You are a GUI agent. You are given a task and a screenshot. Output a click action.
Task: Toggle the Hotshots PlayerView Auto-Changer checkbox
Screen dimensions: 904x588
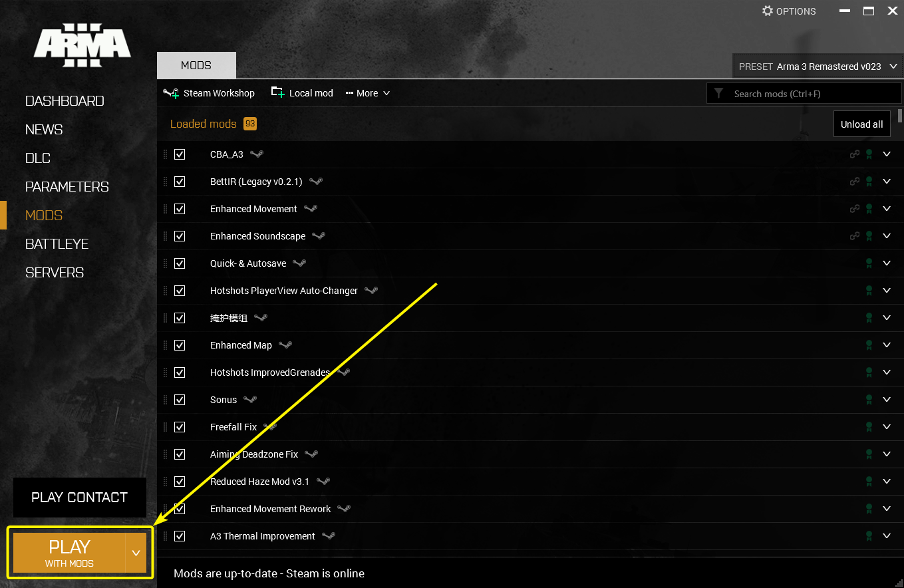coord(180,291)
